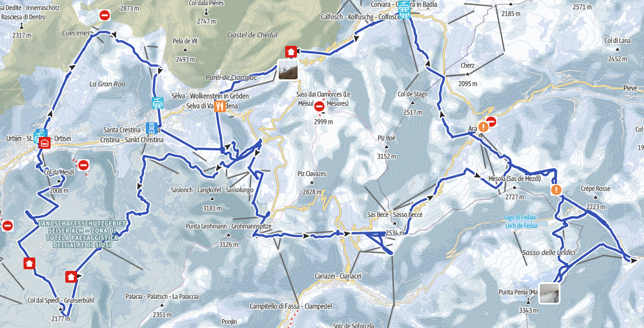Click the no-entry sign left of Seiser Alm
The image size is (644, 328).
pyautogui.click(x=8, y=225)
